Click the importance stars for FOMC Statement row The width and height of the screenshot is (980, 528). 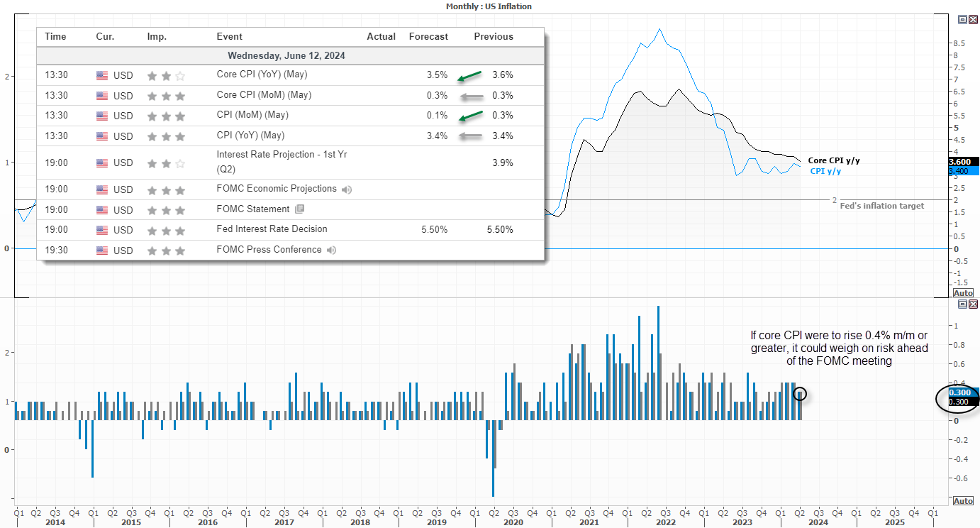(x=166, y=210)
